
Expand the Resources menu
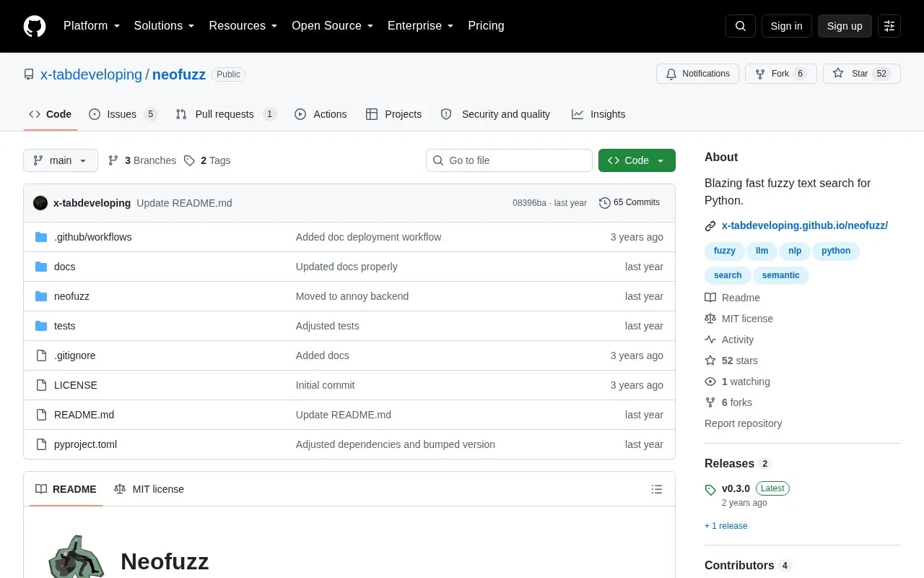click(243, 26)
